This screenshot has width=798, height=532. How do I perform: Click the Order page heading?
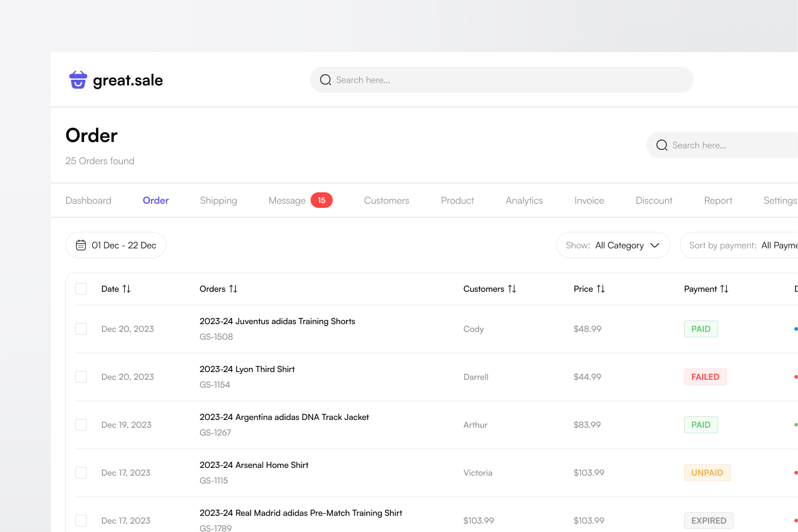coord(91,135)
